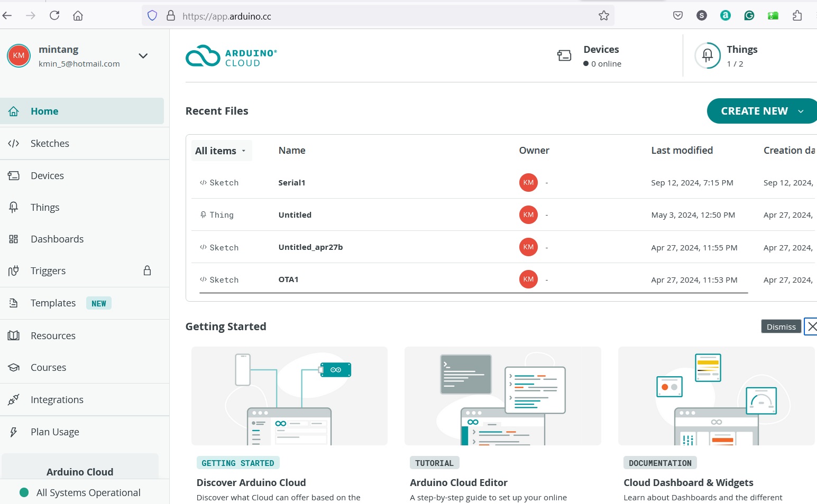
Task: Open Sketches in the sidebar
Action: pyautogui.click(x=50, y=143)
